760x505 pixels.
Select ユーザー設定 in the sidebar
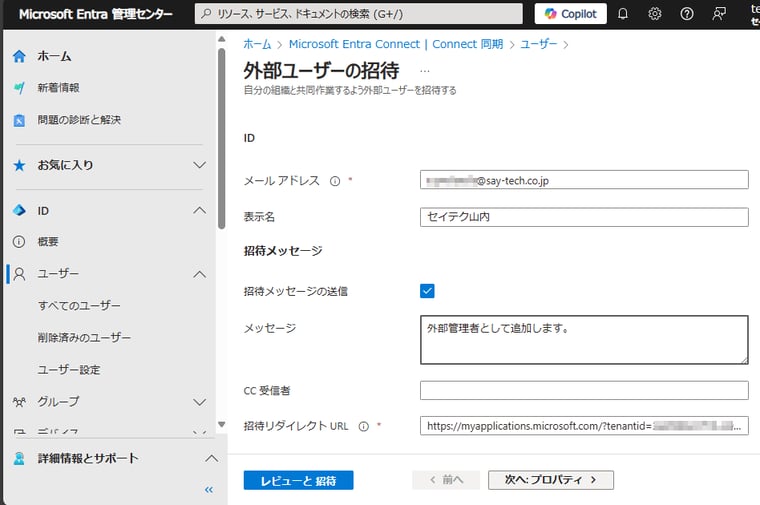[69, 370]
